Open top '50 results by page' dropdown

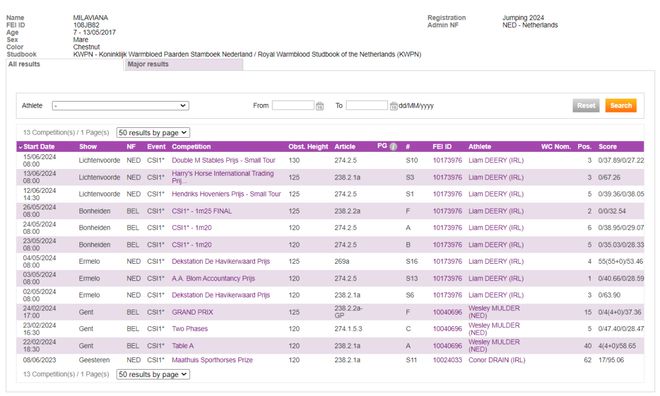[x=153, y=133]
